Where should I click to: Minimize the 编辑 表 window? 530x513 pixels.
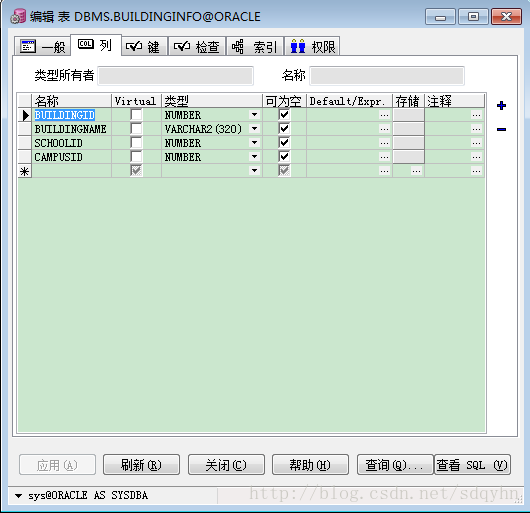(x=440, y=17)
